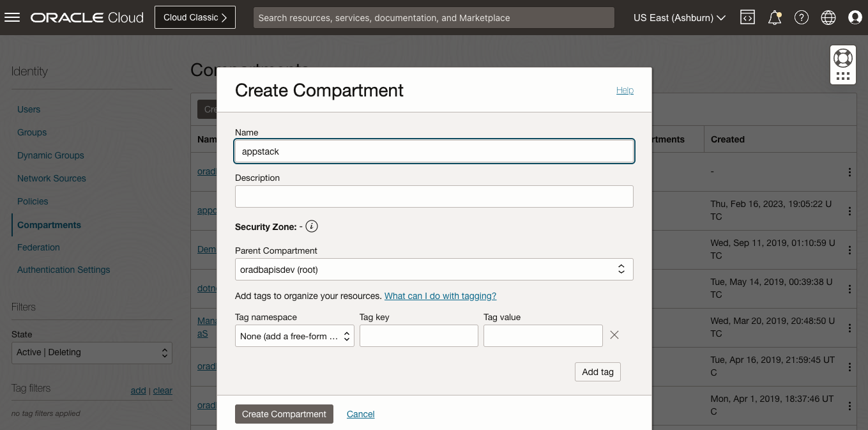Select Compartments in sidebar

coord(49,225)
